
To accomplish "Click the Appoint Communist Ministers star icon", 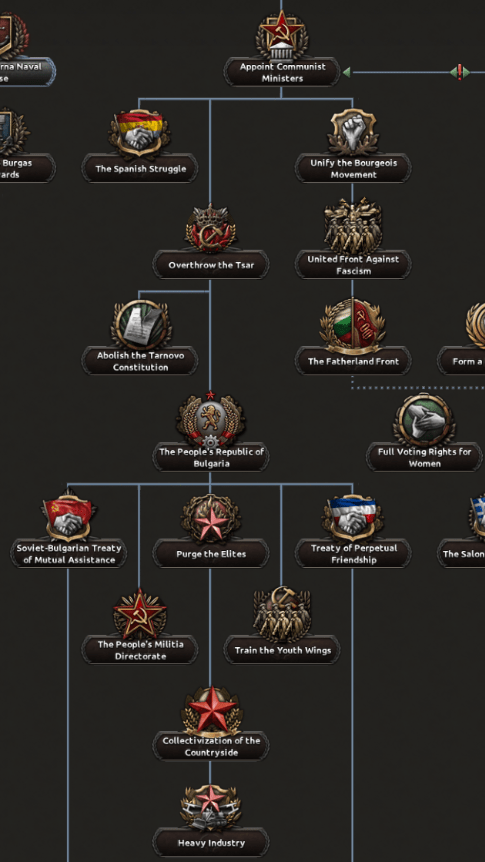I will pyautogui.click(x=282, y=35).
